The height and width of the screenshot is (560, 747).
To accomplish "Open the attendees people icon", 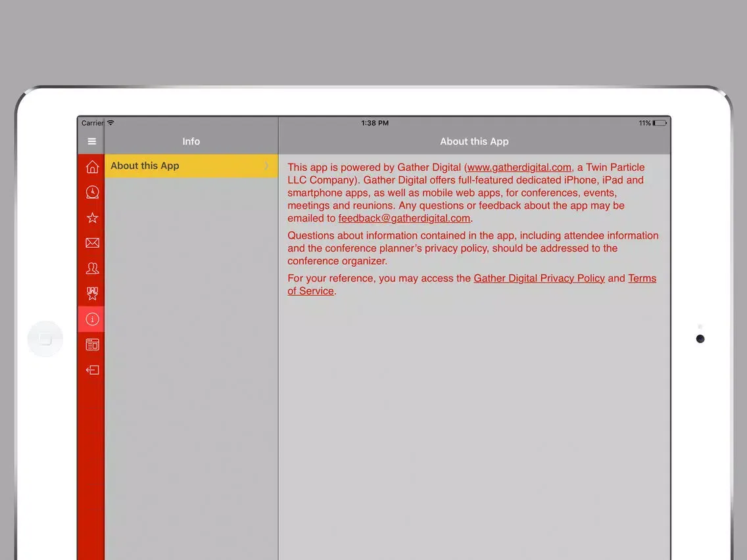I will click(x=92, y=268).
